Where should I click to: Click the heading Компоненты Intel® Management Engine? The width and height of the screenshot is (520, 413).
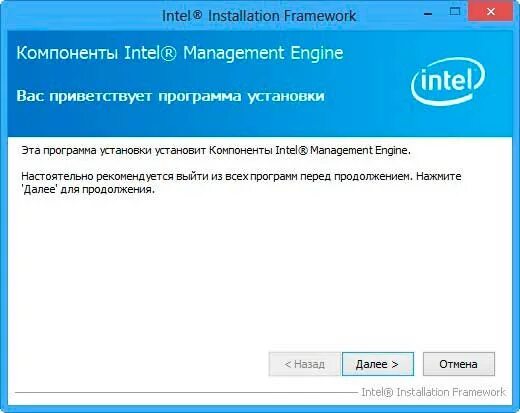point(180,53)
